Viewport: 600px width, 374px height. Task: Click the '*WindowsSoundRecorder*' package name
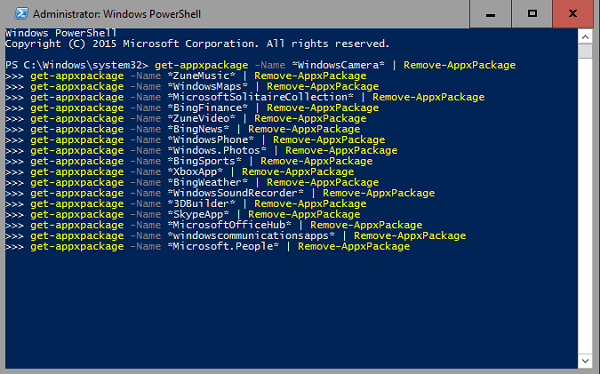coord(235,193)
